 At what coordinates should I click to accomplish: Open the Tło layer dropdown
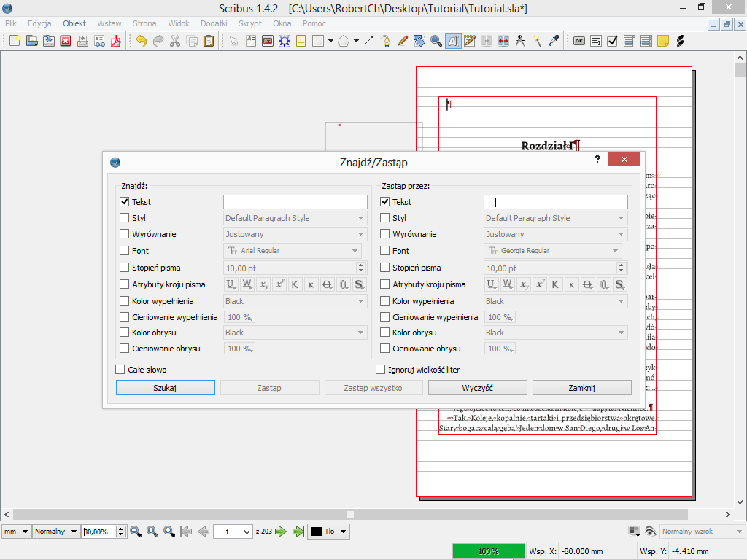pos(328,532)
